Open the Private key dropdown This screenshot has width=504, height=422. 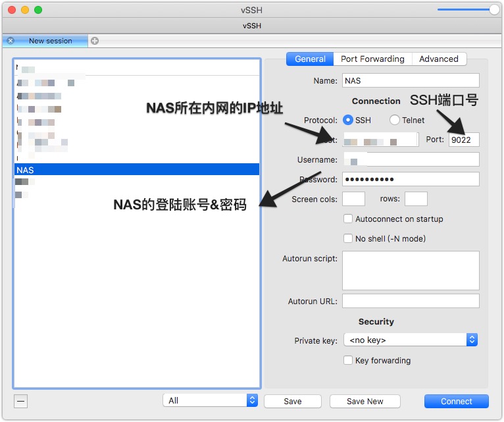[411, 340]
